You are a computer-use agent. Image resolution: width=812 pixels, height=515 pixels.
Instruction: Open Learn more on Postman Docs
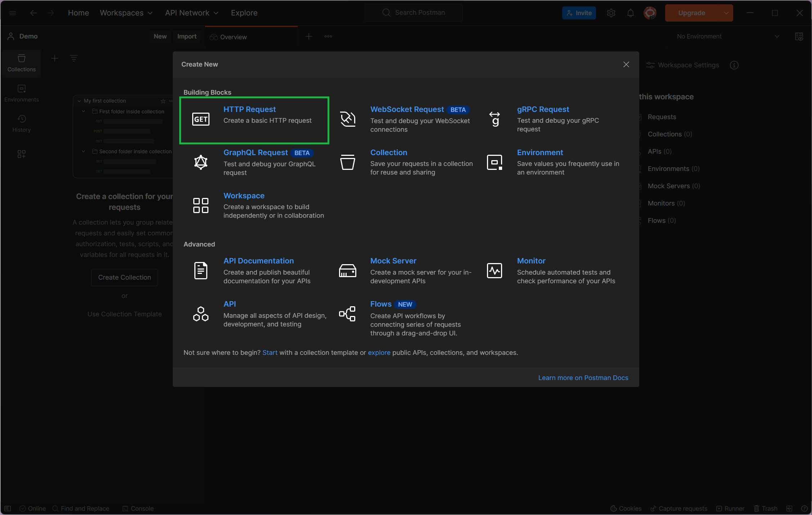[x=583, y=378]
